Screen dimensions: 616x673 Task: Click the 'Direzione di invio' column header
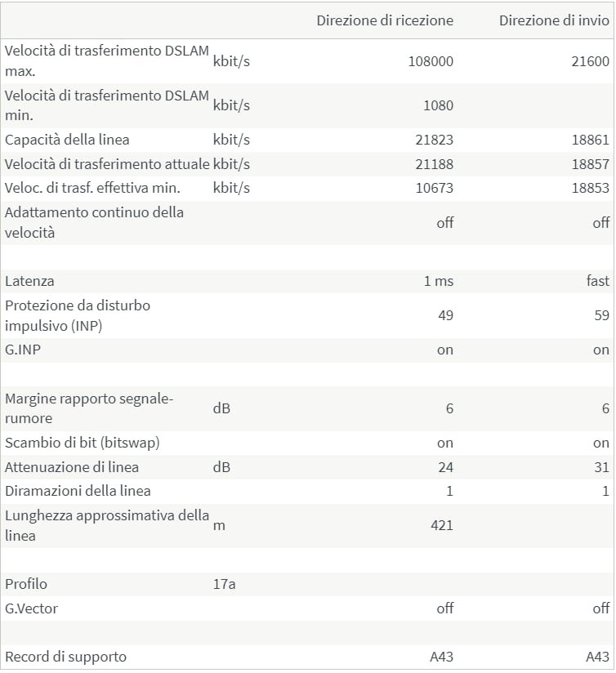[553, 20]
